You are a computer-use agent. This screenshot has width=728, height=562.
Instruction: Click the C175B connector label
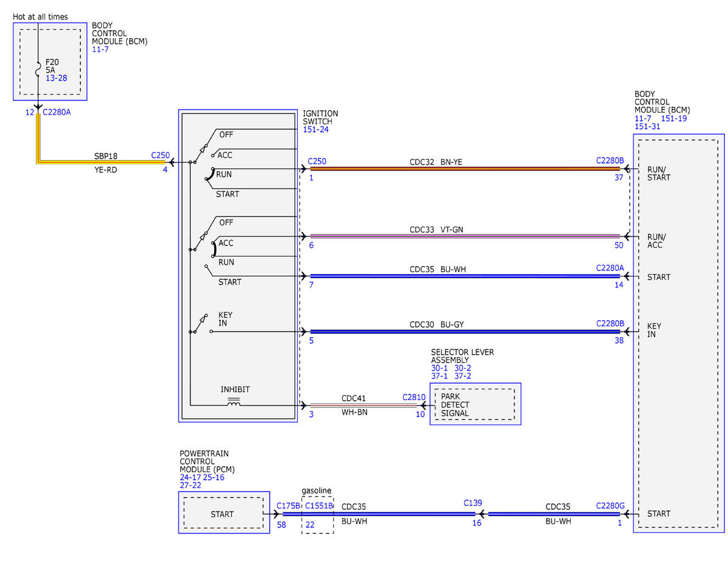point(288,505)
